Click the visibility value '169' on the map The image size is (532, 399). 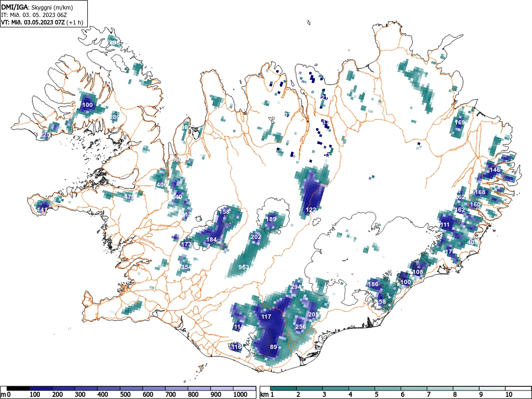click(x=460, y=122)
